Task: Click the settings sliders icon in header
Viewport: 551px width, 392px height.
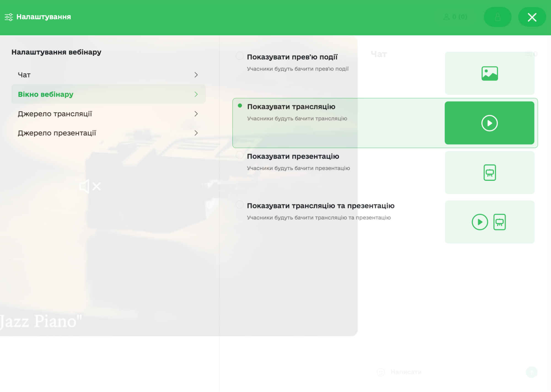Action: coord(9,17)
